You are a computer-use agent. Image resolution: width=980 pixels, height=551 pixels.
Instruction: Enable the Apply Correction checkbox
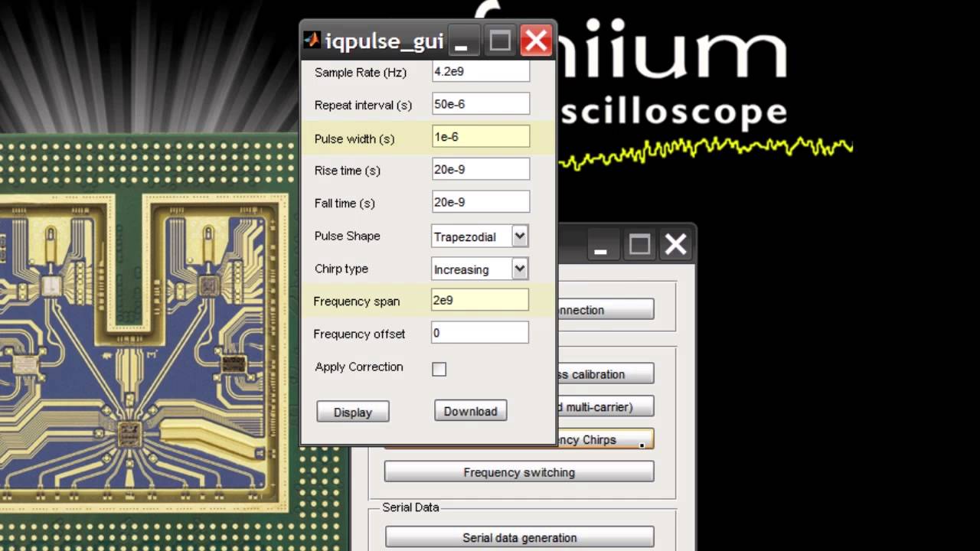[x=439, y=369]
